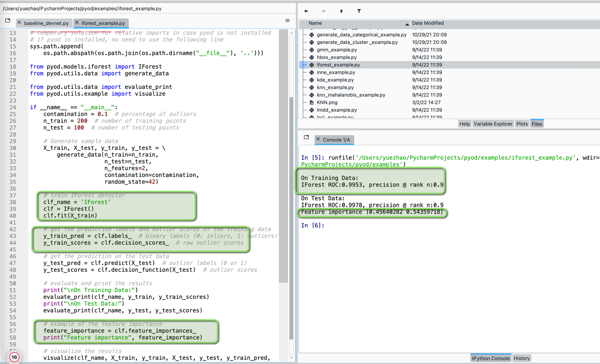Close the baseline_devnet.py tab
This screenshot has height=364, width=600.
pyautogui.click(x=20, y=23)
